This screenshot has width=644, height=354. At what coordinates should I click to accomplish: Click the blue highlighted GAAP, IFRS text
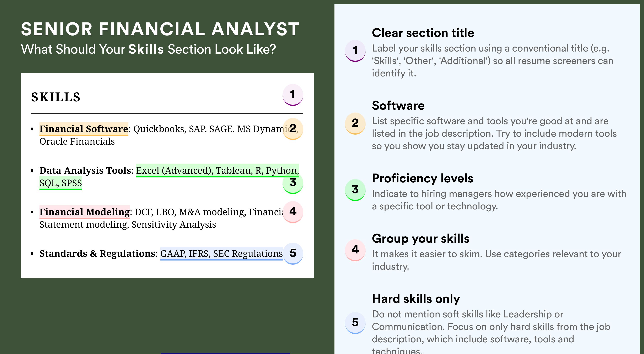[x=186, y=253]
